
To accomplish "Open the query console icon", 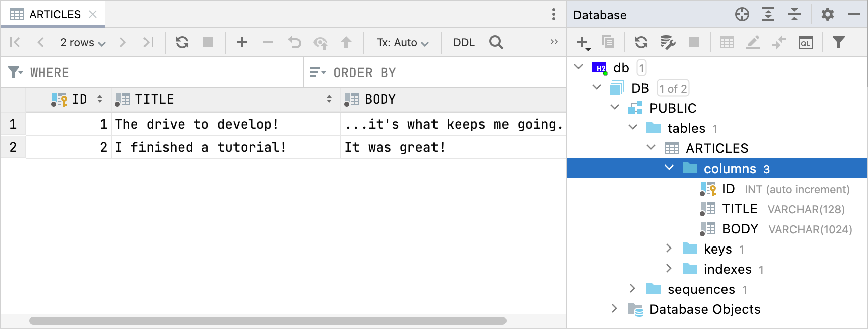I will [x=806, y=43].
